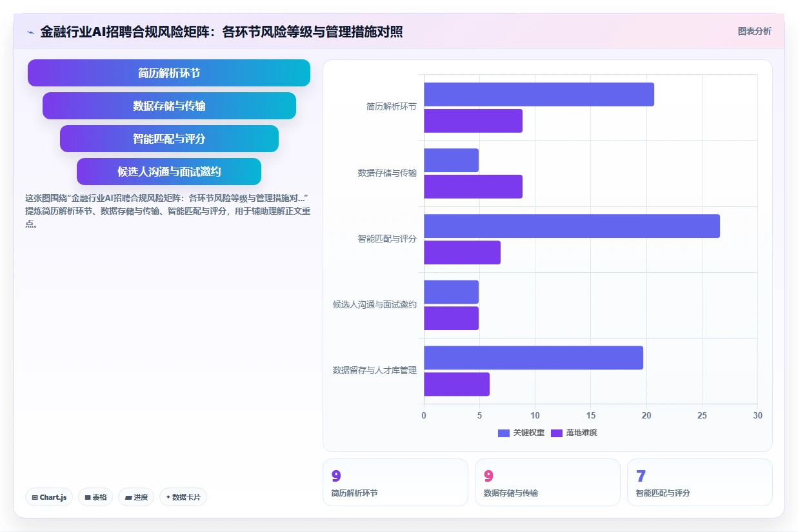Click the 候选人沟通与面试邀约 chart axis label
The height and width of the screenshot is (532, 798).
click(375, 304)
